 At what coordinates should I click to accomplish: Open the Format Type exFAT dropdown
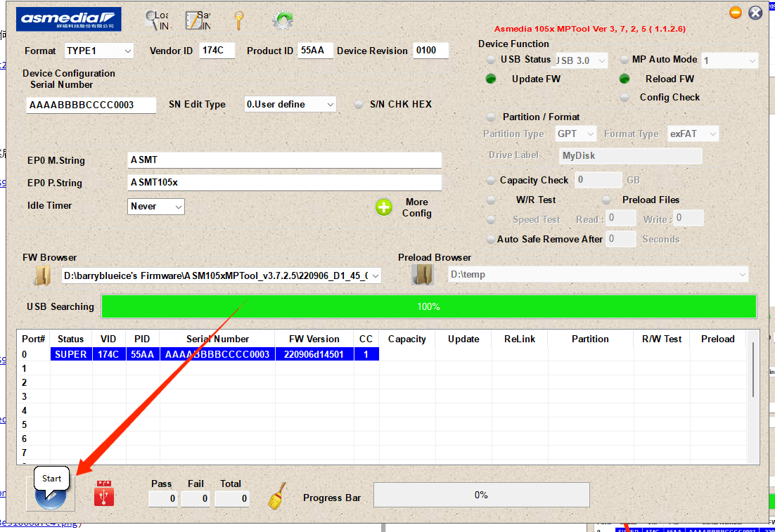693,134
